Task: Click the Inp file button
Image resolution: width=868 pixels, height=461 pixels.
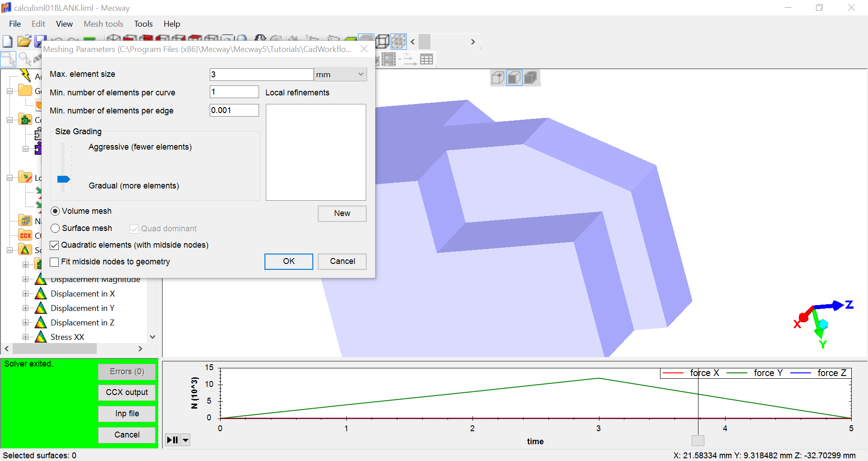Action: [x=127, y=414]
